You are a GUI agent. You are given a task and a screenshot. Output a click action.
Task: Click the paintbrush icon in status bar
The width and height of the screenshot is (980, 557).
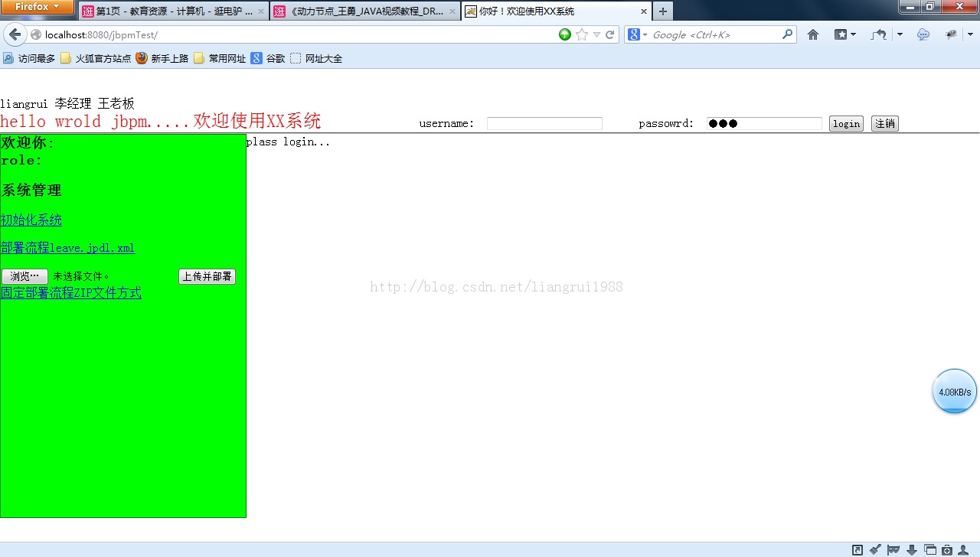(876, 549)
